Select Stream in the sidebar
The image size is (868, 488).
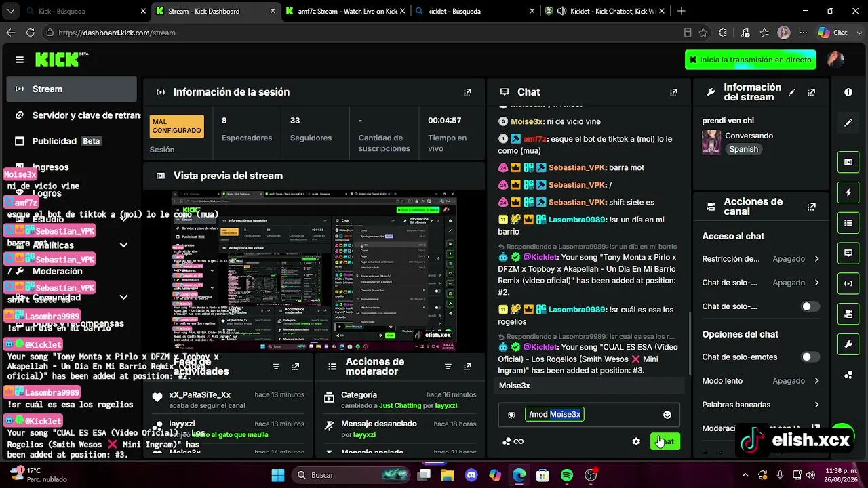[x=72, y=89]
